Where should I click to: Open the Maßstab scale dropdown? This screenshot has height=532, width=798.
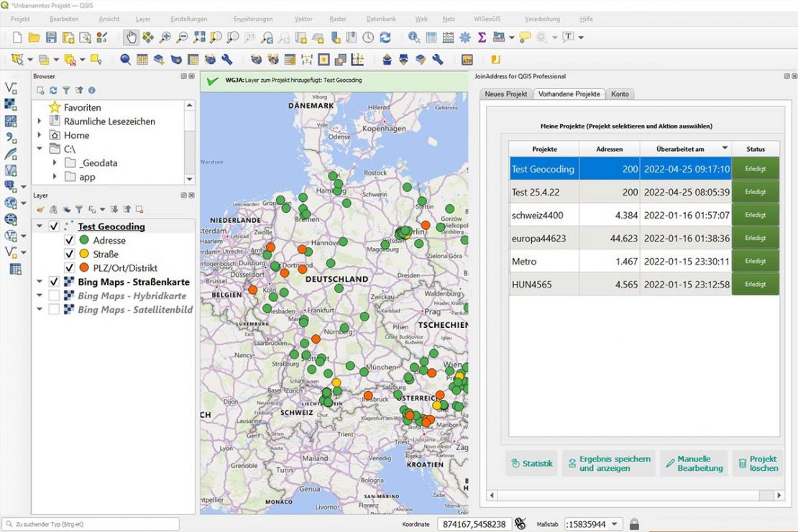tap(615, 524)
